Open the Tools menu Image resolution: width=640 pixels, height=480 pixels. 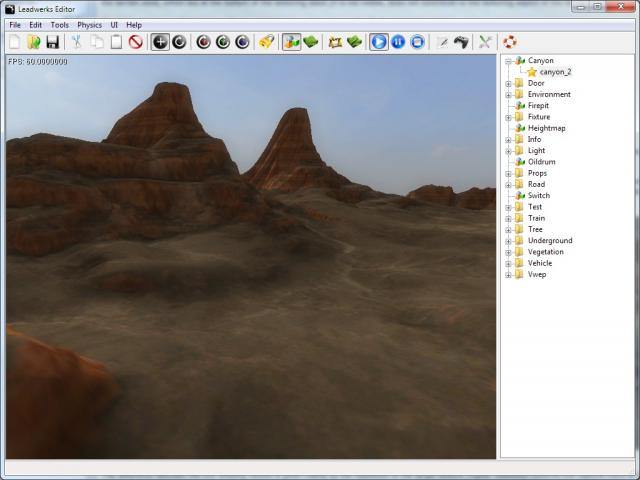click(x=60, y=25)
